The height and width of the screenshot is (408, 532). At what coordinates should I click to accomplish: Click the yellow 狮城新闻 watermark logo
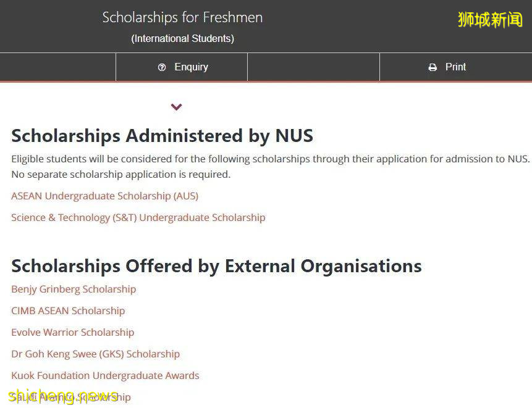[x=490, y=20]
